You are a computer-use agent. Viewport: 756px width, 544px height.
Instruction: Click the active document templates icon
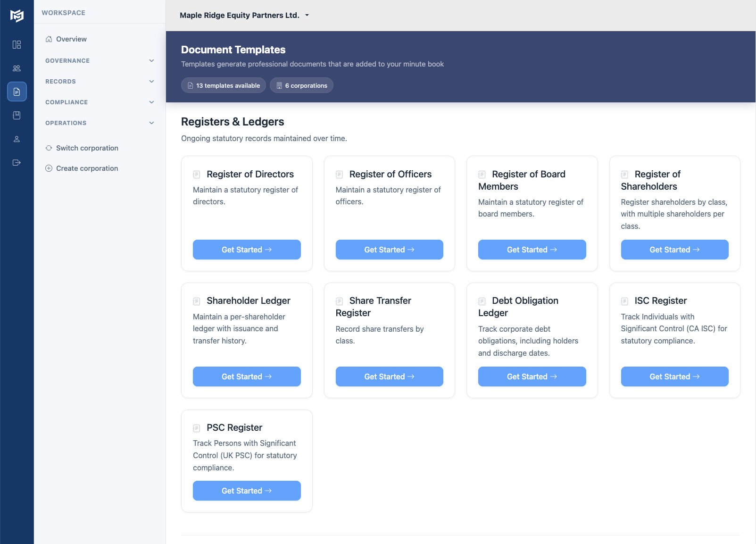(x=17, y=92)
